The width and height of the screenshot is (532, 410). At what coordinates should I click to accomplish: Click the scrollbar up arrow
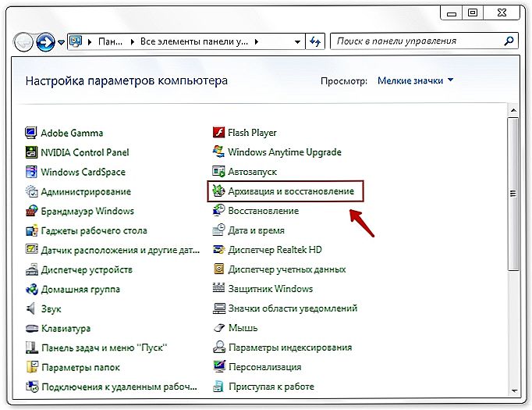pyautogui.click(x=513, y=110)
